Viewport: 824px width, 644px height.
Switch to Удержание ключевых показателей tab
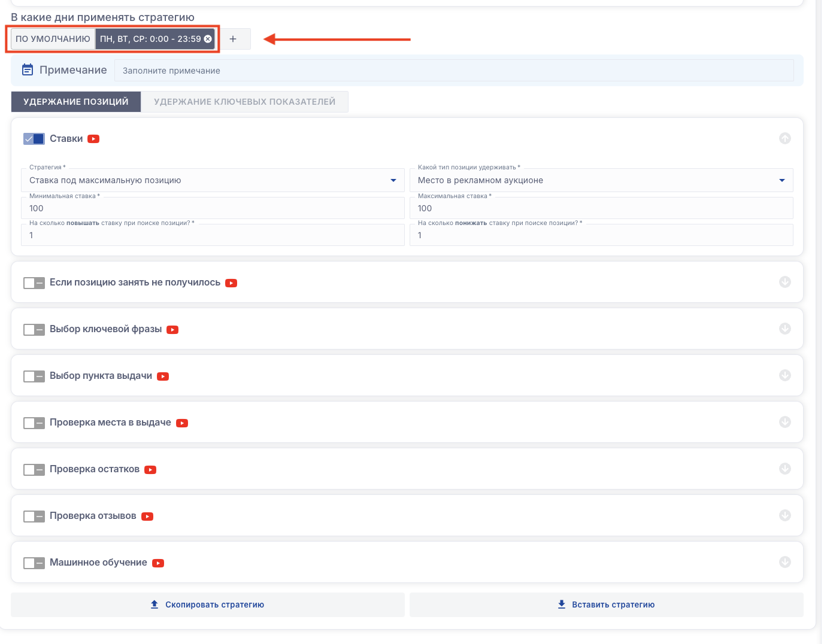[x=244, y=102]
